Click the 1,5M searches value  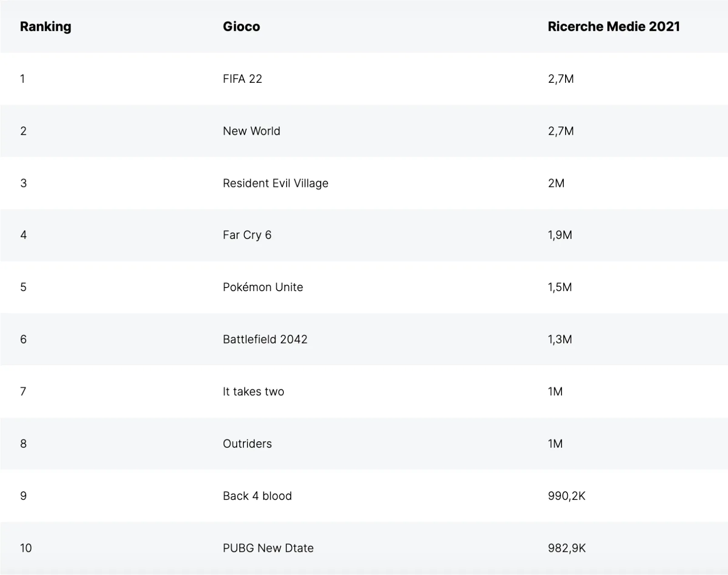coord(560,287)
